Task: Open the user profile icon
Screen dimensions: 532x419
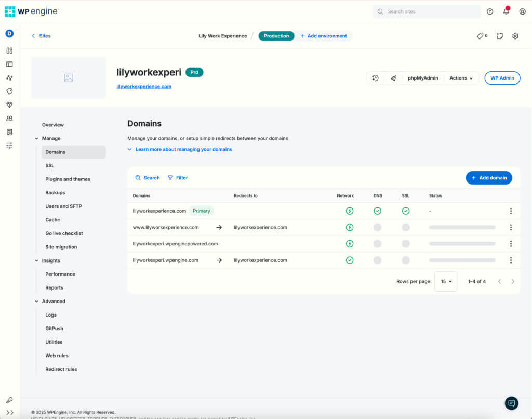Action: click(522, 11)
